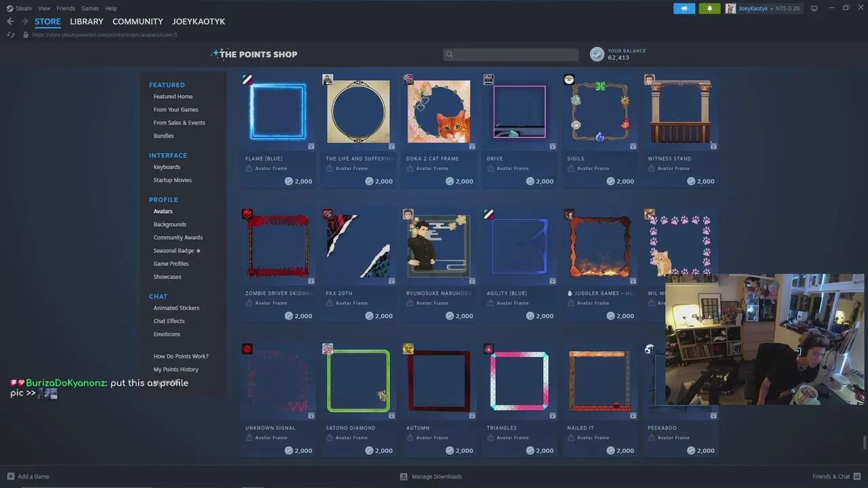Open Game Profiles section
The image size is (868, 488).
171,264
